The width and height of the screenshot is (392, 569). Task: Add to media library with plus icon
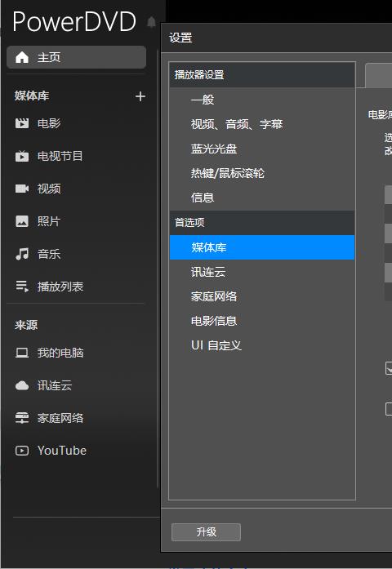click(140, 96)
